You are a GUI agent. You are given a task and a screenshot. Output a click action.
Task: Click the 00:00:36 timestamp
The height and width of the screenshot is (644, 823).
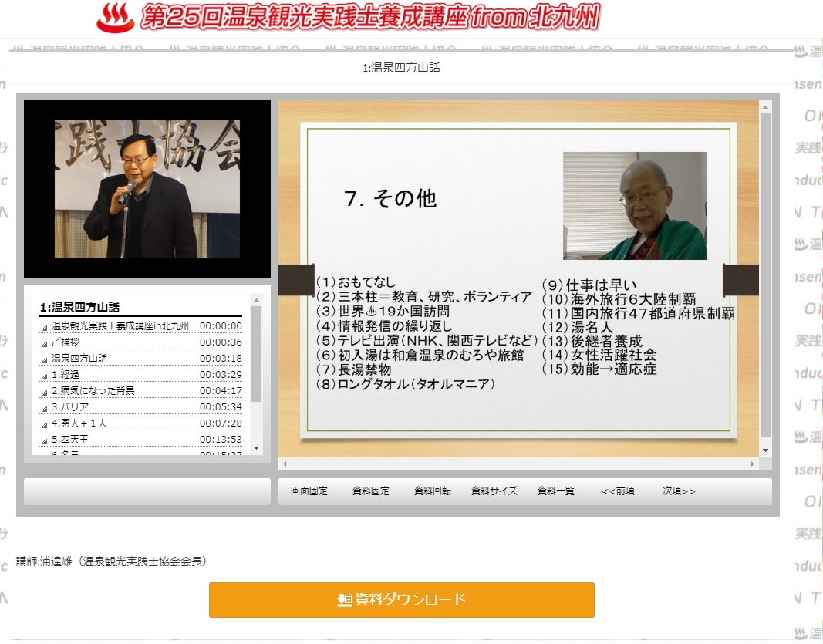coord(221,342)
